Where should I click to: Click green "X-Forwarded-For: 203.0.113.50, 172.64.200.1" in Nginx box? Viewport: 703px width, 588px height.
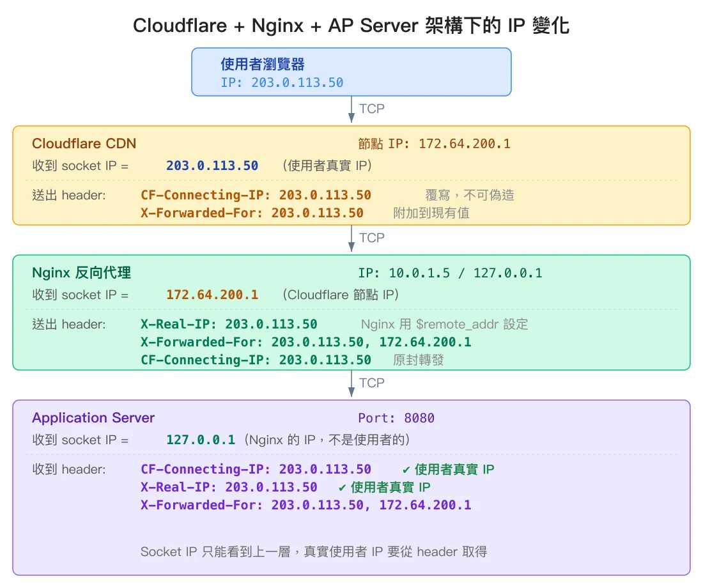click(306, 342)
